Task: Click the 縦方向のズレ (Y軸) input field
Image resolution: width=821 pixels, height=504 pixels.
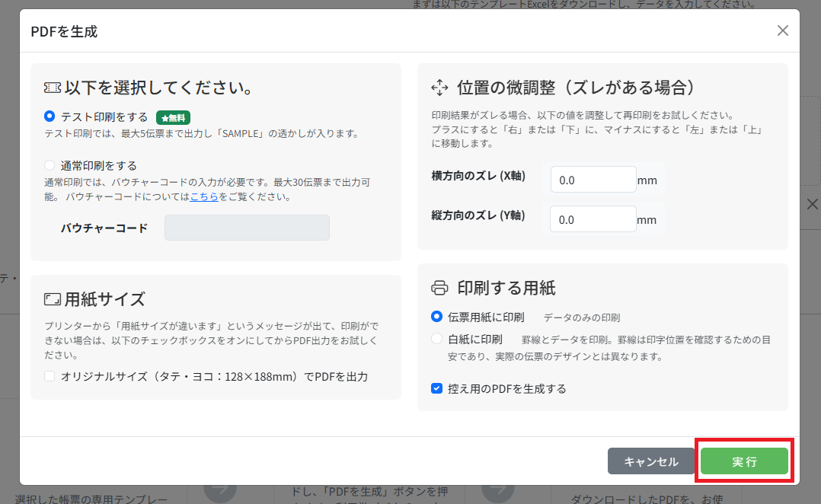Action: coord(593,219)
